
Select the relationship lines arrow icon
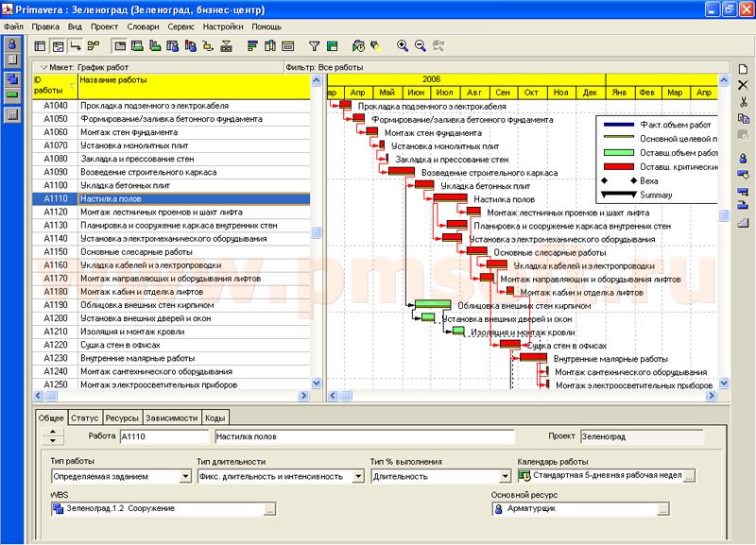click(76, 46)
